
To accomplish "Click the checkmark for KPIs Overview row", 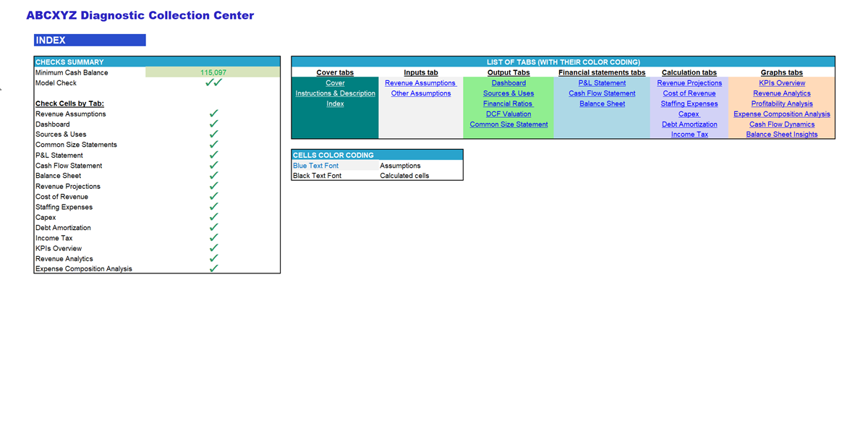I will (x=213, y=248).
